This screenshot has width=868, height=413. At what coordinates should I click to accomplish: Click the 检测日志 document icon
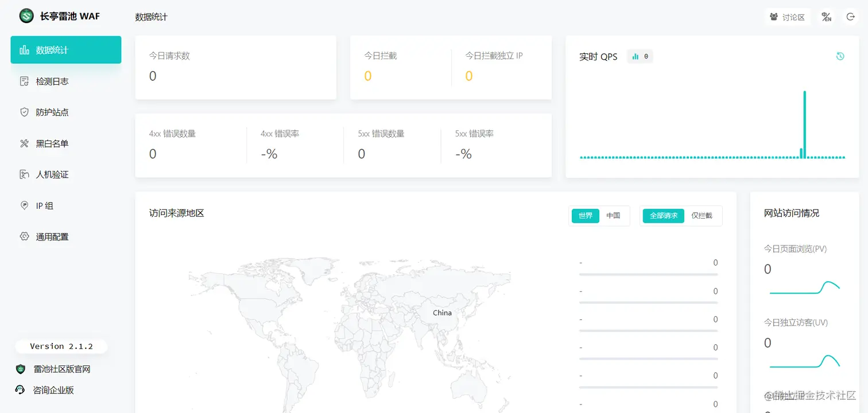[24, 81]
